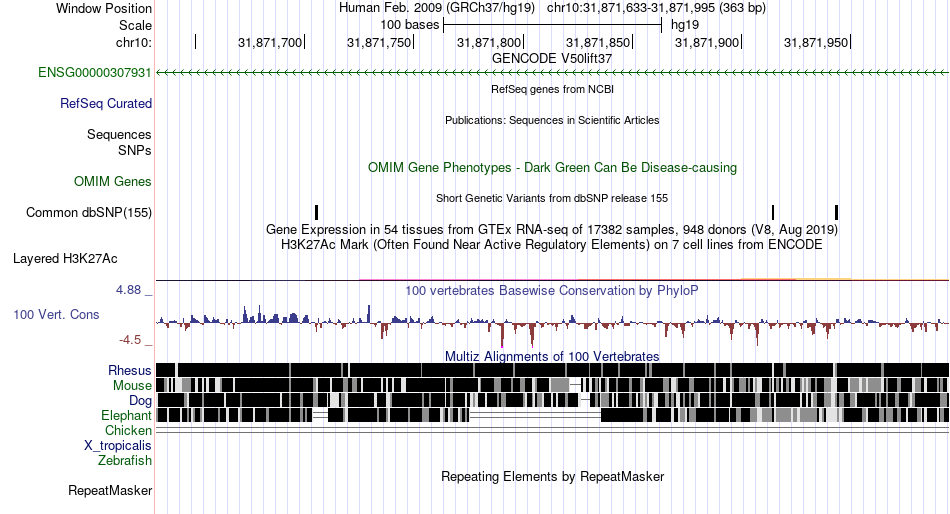The height and width of the screenshot is (514, 950).
Task: Click the 31,871,750 ruler position
Action: (379, 42)
